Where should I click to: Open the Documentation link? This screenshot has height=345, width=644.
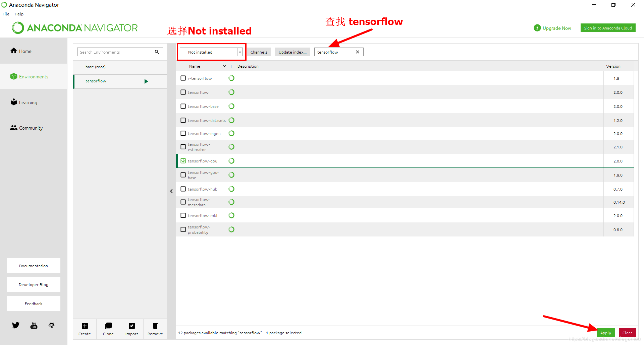coord(34,266)
